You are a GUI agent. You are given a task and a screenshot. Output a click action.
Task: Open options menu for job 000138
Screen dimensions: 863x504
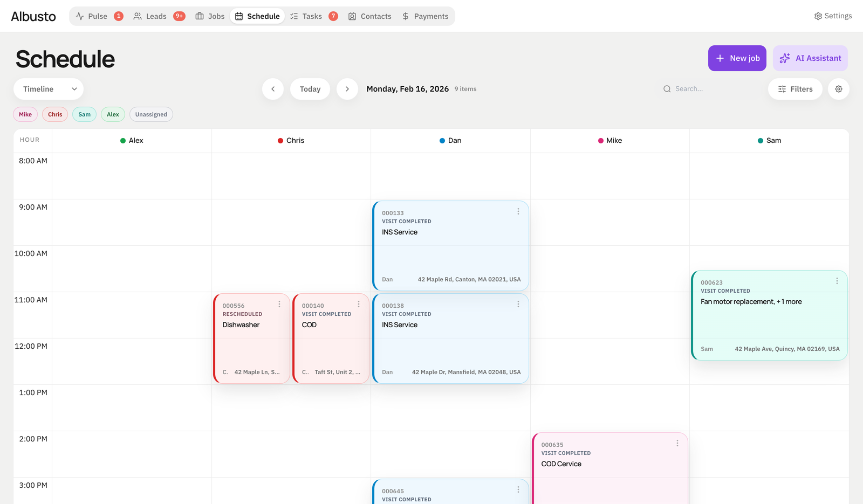pyautogui.click(x=518, y=305)
